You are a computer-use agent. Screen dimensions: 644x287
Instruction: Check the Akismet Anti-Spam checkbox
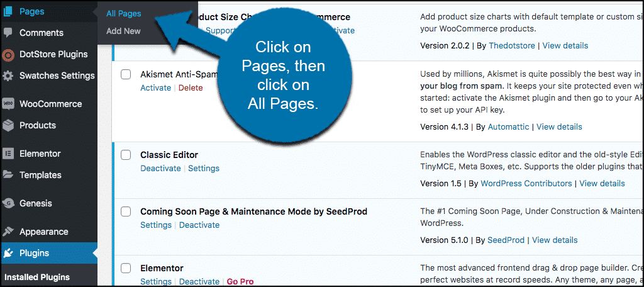tap(126, 74)
